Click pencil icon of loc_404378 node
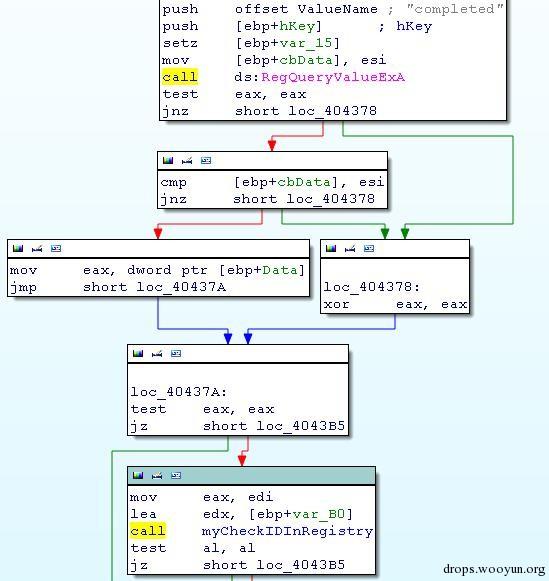The width and height of the screenshot is (549, 581). (x=350, y=248)
